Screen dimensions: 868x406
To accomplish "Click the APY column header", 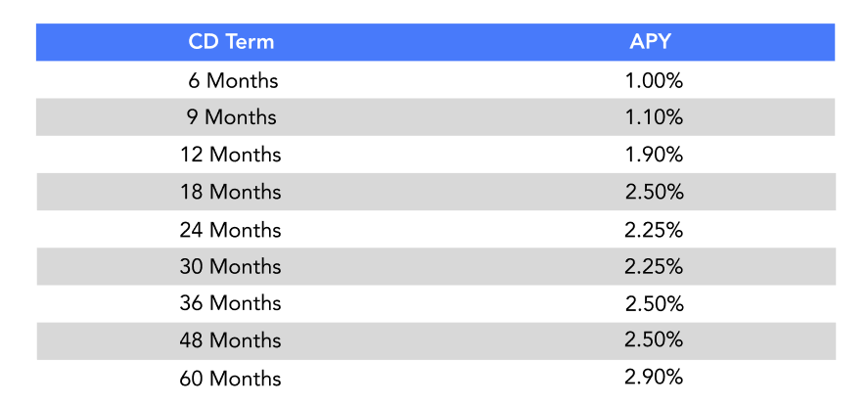I will pyautogui.click(x=650, y=42).
